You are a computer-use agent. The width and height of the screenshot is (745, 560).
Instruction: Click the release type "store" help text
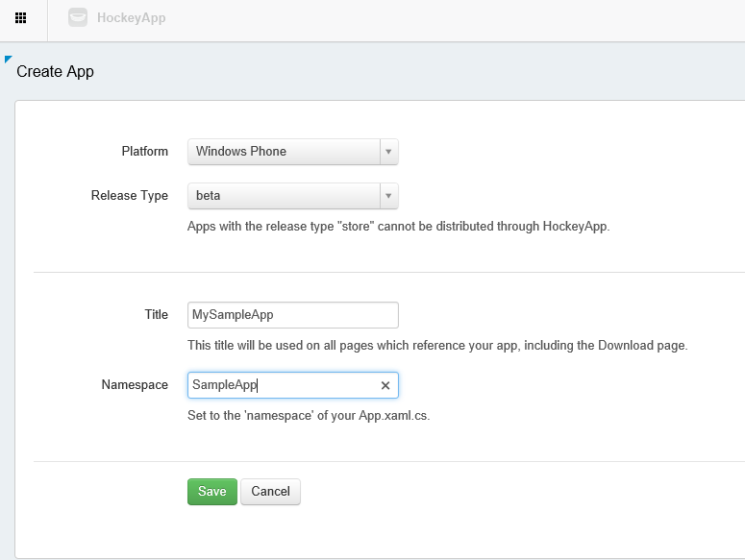click(398, 227)
